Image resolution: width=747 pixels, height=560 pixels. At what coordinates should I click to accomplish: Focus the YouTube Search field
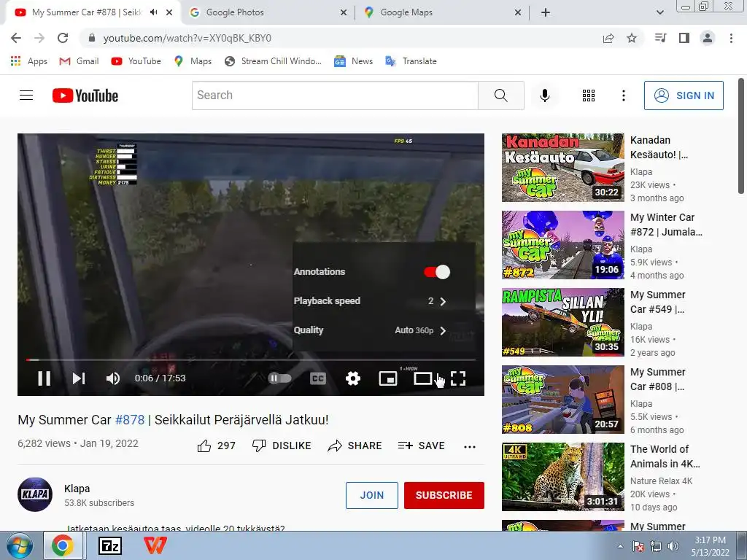pyautogui.click(x=335, y=96)
